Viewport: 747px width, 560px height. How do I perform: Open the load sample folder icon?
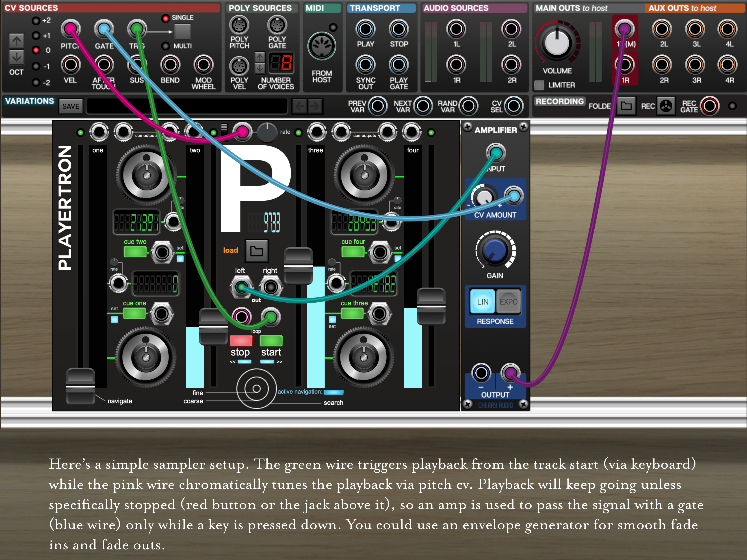(257, 251)
